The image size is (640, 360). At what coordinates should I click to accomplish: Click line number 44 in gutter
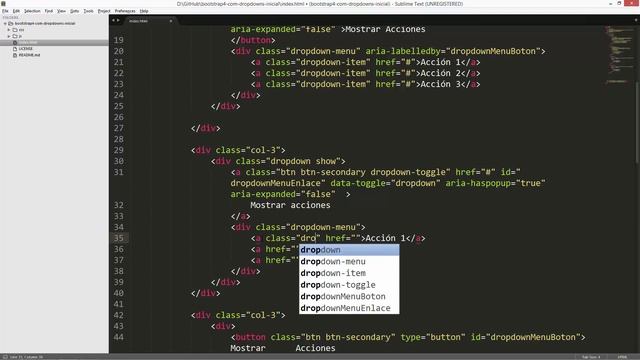(119, 337)
